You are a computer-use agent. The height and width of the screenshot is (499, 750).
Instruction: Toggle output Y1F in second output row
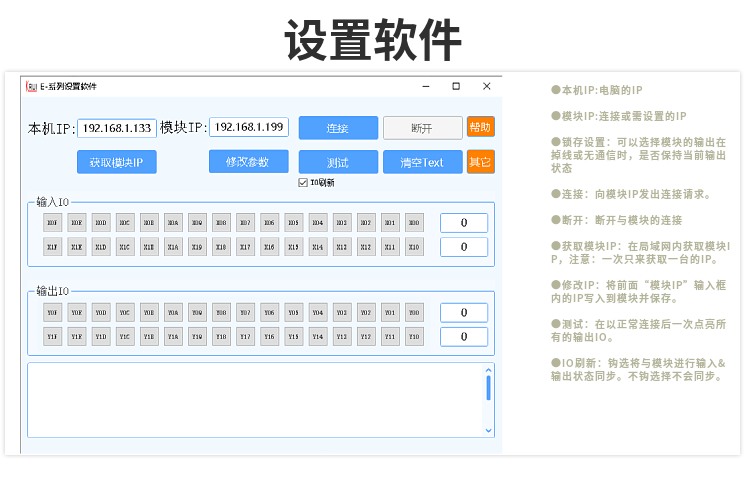pos(52,337)
